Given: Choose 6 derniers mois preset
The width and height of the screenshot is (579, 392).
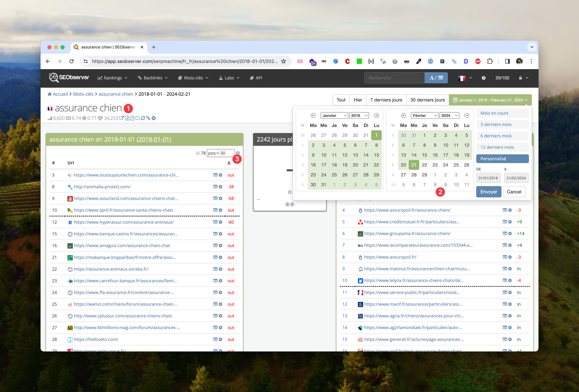Looking at the screenshot, I should click(x=503, y=136).
